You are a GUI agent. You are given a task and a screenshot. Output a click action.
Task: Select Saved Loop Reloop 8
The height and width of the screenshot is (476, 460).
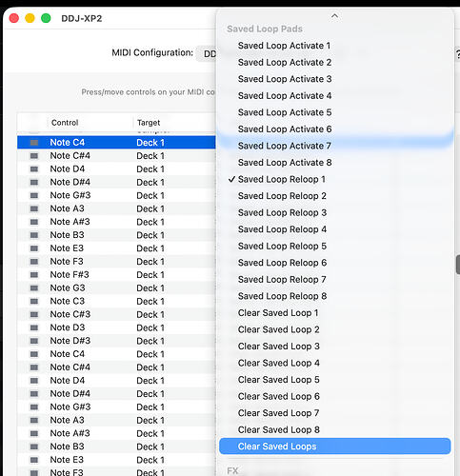coord(334,296)
